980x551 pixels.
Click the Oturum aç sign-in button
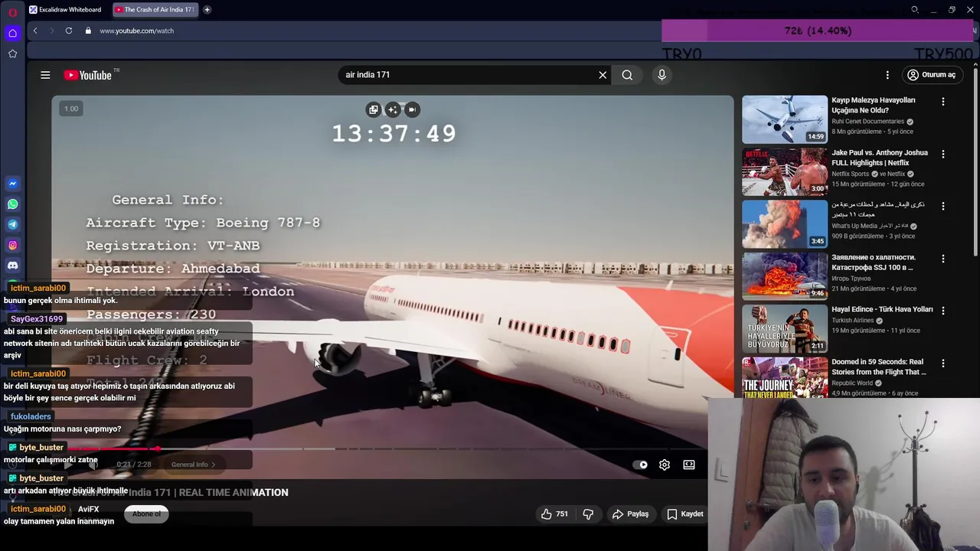[x=931, y=75]
